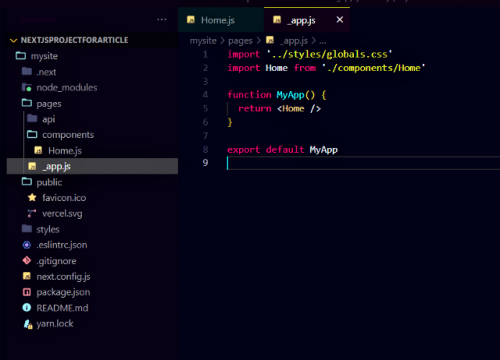This screenshot has height=360, width=500.
Task: Click the .eslintrc.json ESLint icon
Action: [x=27, y=245]
